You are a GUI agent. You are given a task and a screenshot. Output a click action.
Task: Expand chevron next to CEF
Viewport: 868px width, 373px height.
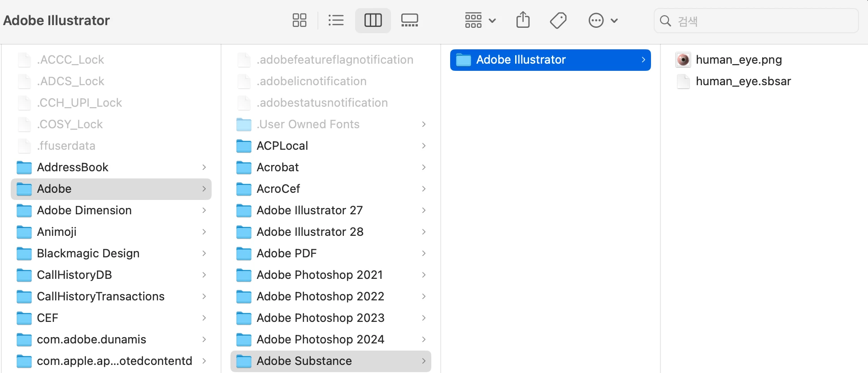[x=204, y=318]
